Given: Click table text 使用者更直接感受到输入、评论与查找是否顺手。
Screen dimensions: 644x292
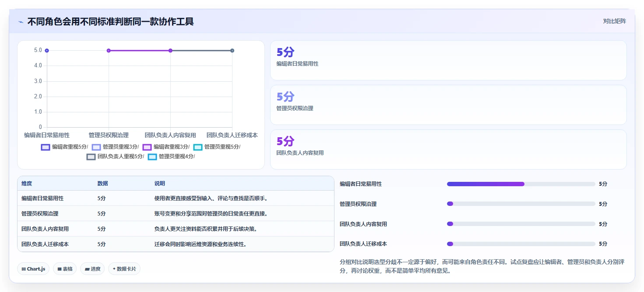Looking at the screenshot, I should coord(211,198).
